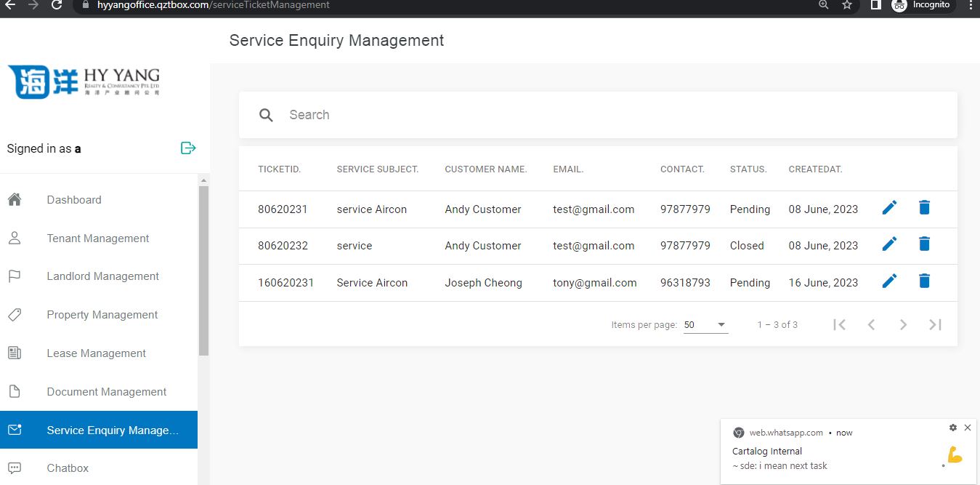Click the sign out icon
Image resolution: width=980 pixels, height=485 pixels.
coord(188,148)
